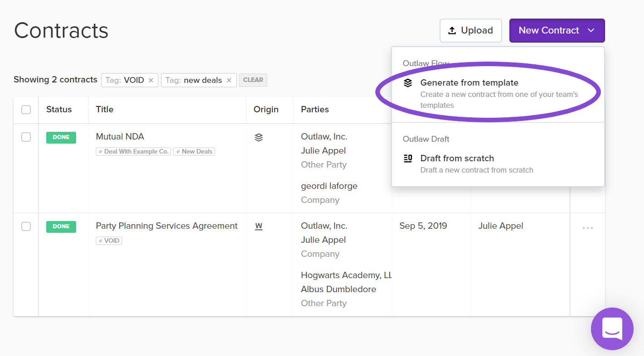Remove the Tag: VOID filter
Screen dimensions: 644x356
pos(151,80)
